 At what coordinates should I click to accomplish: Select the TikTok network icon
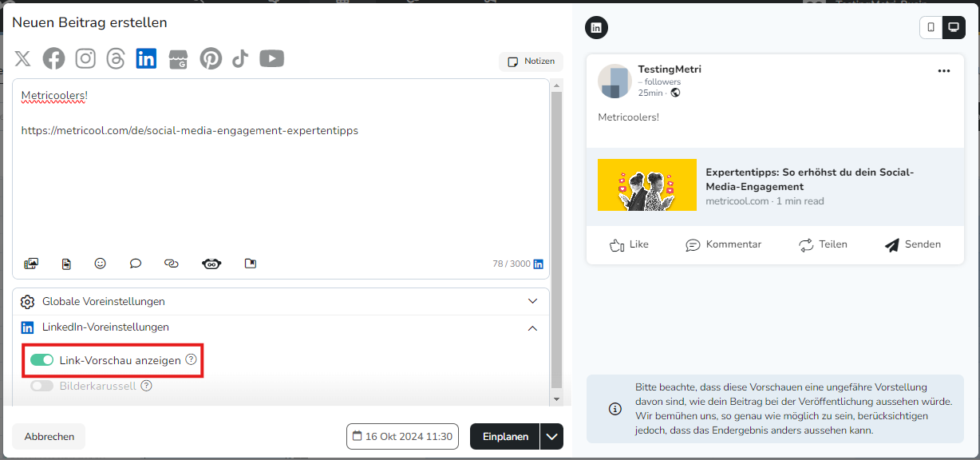(x=240, y=58)
